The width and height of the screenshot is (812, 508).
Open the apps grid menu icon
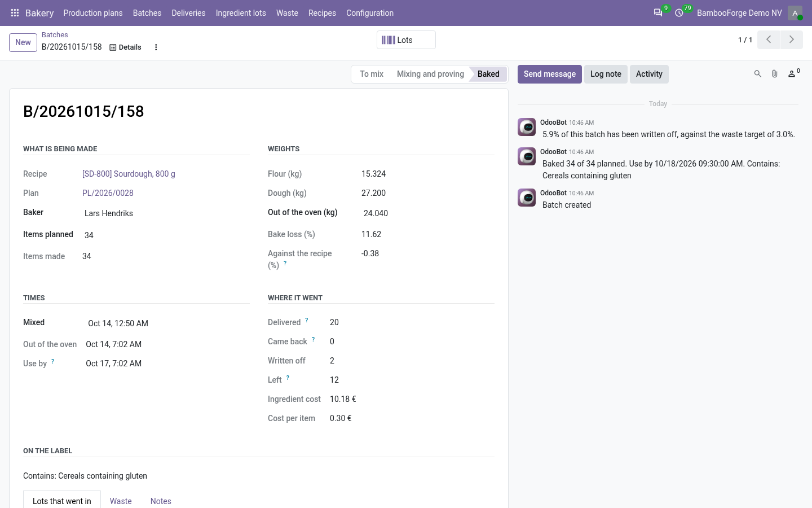click(x=15, y=13)
